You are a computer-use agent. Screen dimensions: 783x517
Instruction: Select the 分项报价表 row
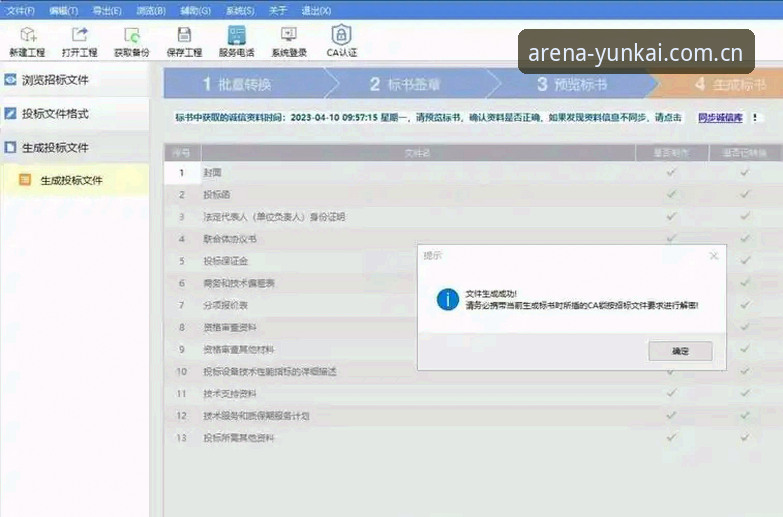click(291, 305)
